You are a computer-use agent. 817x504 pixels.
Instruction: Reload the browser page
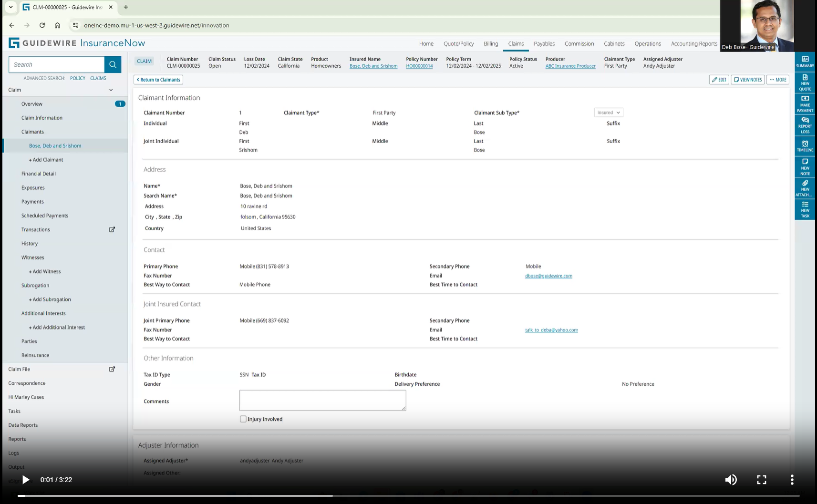pyautogui.click(x=42, y=25)
